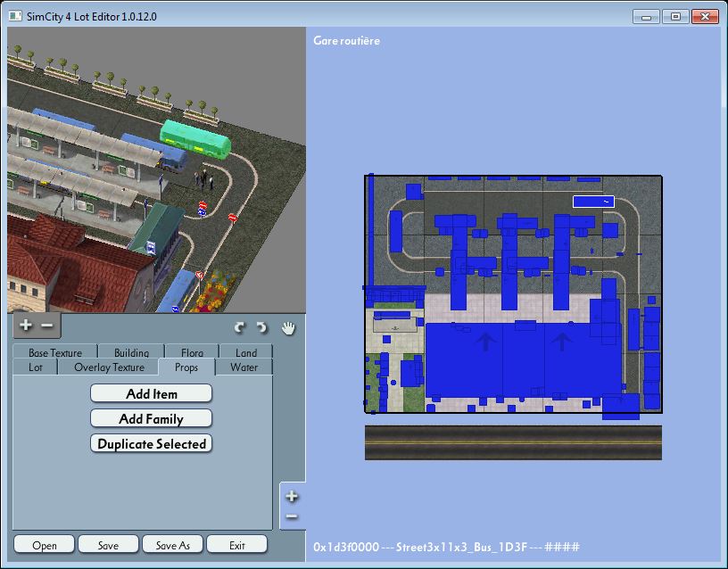Click the SimCity 4 Lot Editor title icon

(15, 16)
